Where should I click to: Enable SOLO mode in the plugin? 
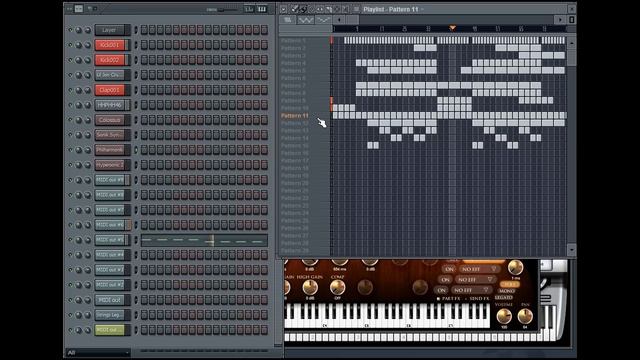coord(509,284)
